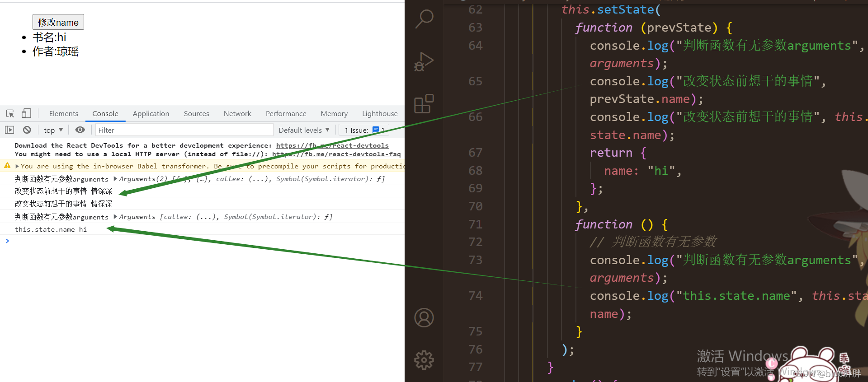Clear the console with the ban icon
This screenshot has height=382, width=868.
(x=27, y=130)
